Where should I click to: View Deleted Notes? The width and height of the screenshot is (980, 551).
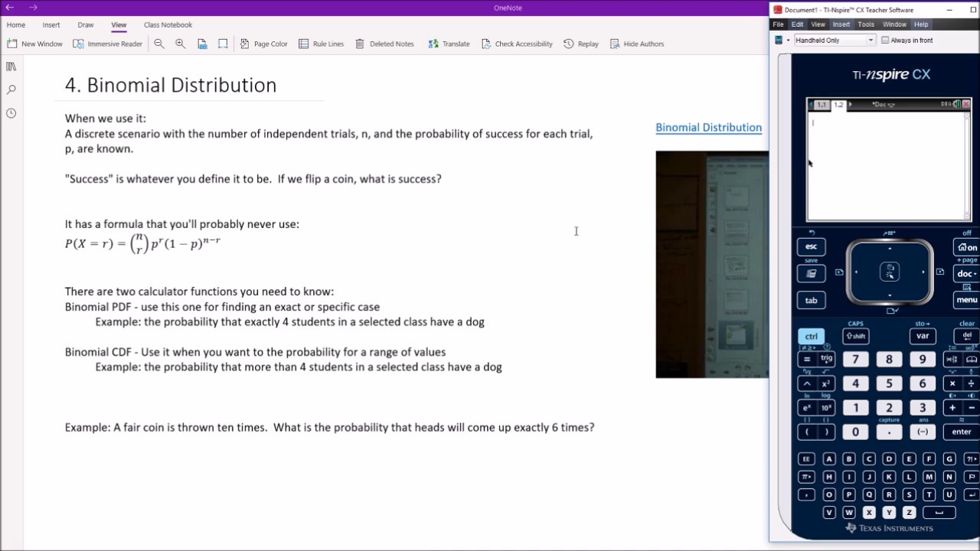385,44
